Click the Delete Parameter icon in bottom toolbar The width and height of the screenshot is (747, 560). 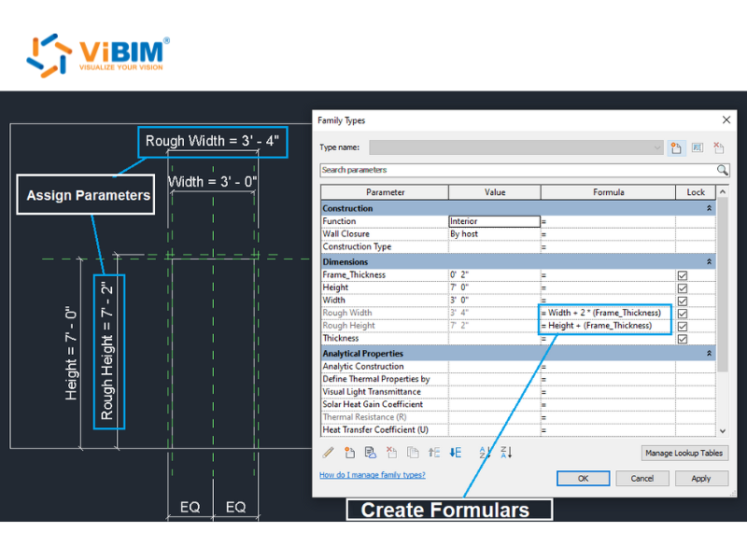391,453
